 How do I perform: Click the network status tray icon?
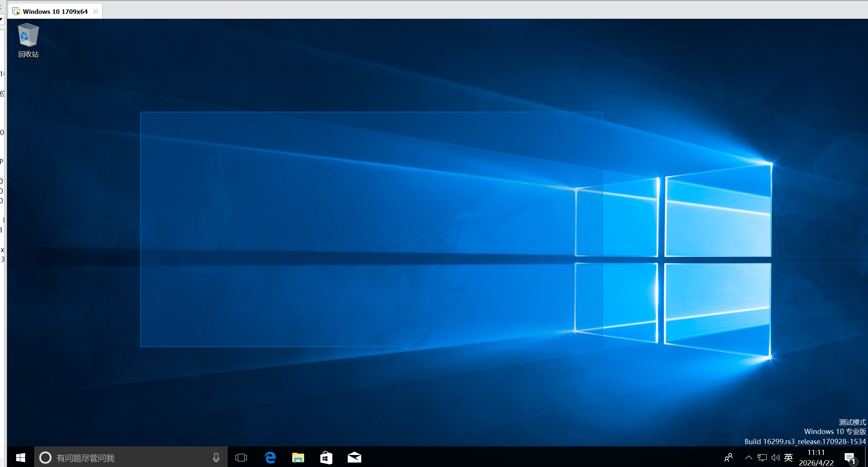point(762,458)
